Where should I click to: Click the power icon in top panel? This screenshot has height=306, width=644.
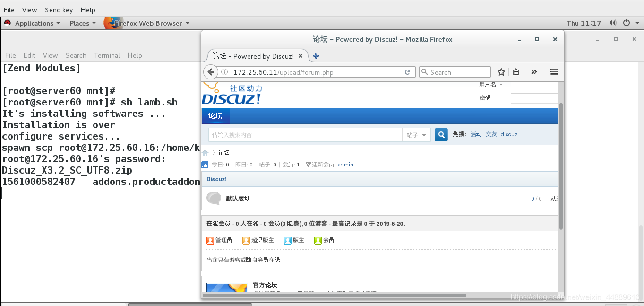coord(626,23)
